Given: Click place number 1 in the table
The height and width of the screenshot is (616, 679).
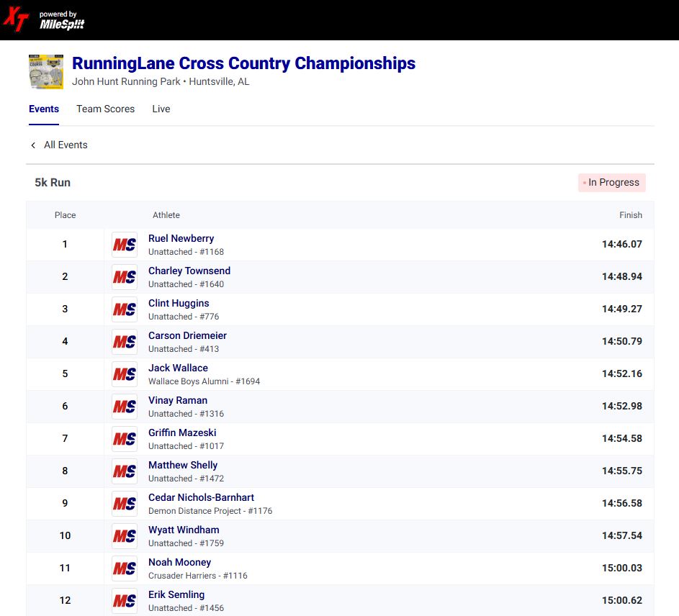Looking at the screenshot, I should (65, 244).
